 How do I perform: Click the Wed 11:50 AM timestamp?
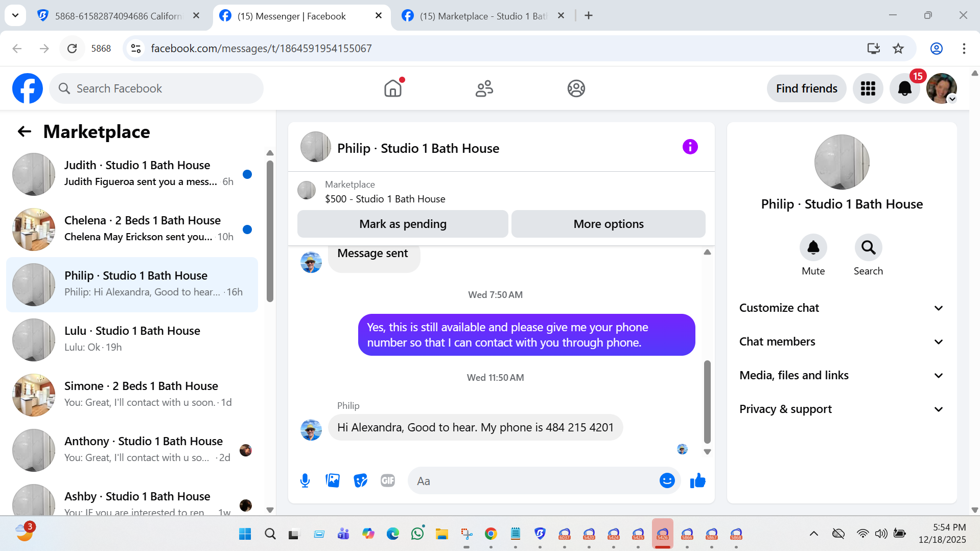[495, 378]
